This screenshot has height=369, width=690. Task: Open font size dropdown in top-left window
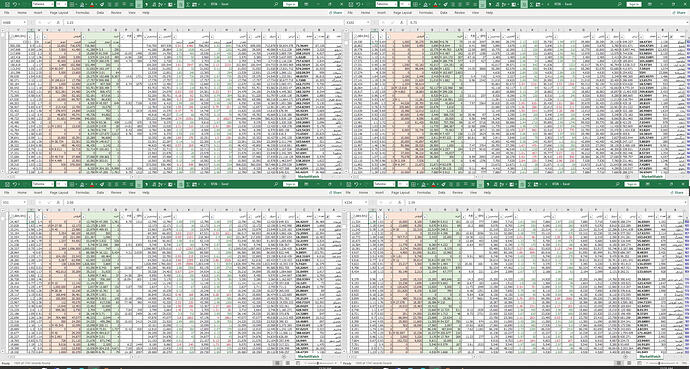click(61, 4)
